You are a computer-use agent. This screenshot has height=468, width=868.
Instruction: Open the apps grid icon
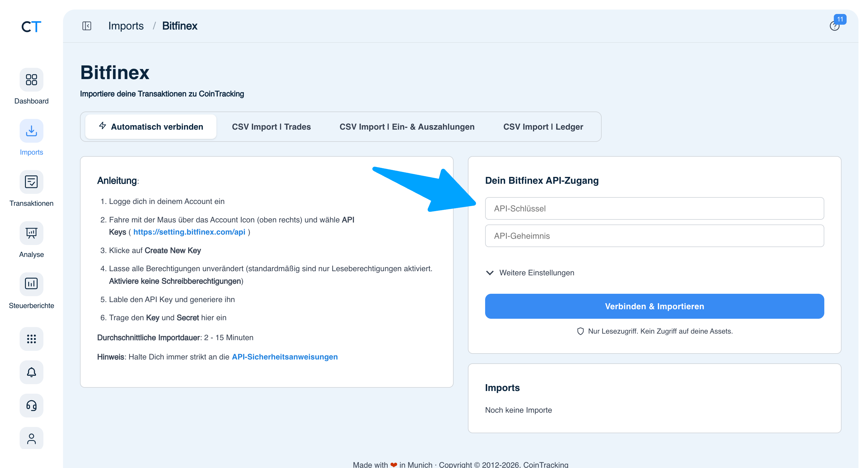pos(31,339)
